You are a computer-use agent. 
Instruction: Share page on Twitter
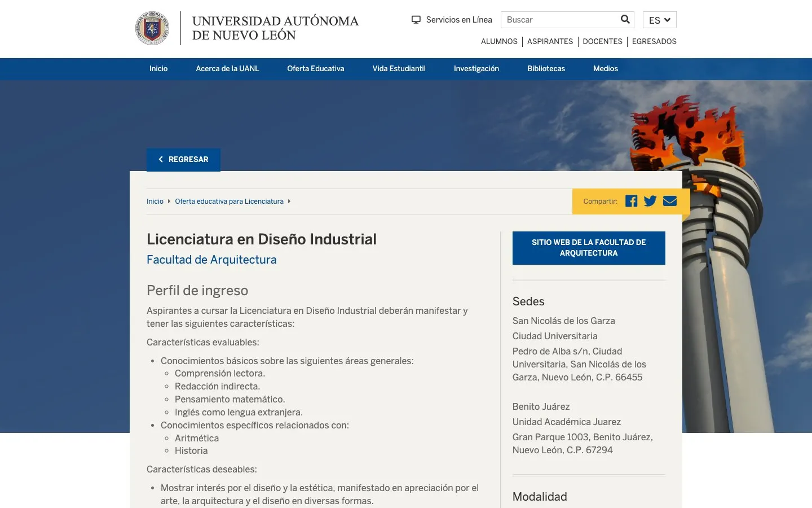click(650, 201)
